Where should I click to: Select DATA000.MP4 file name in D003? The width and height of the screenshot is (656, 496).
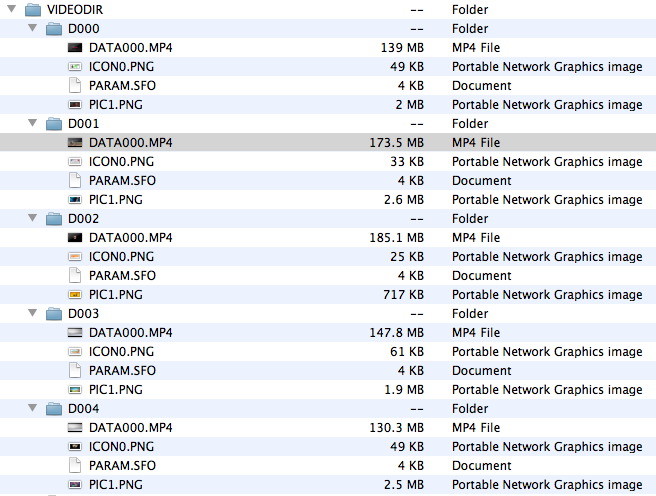pos(131,332)
